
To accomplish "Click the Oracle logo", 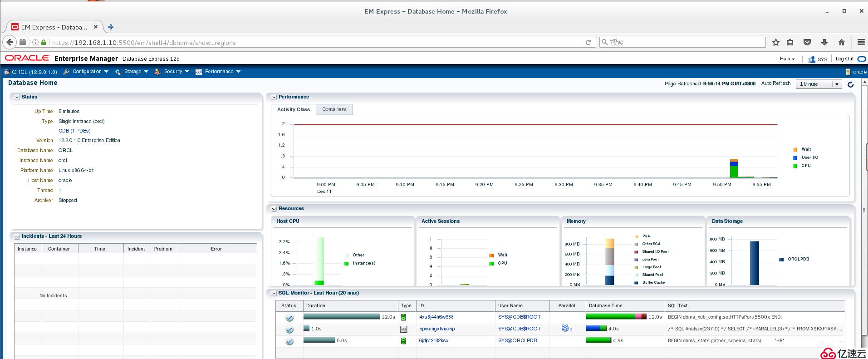I will pyautogui.click(x=27, y=58).
